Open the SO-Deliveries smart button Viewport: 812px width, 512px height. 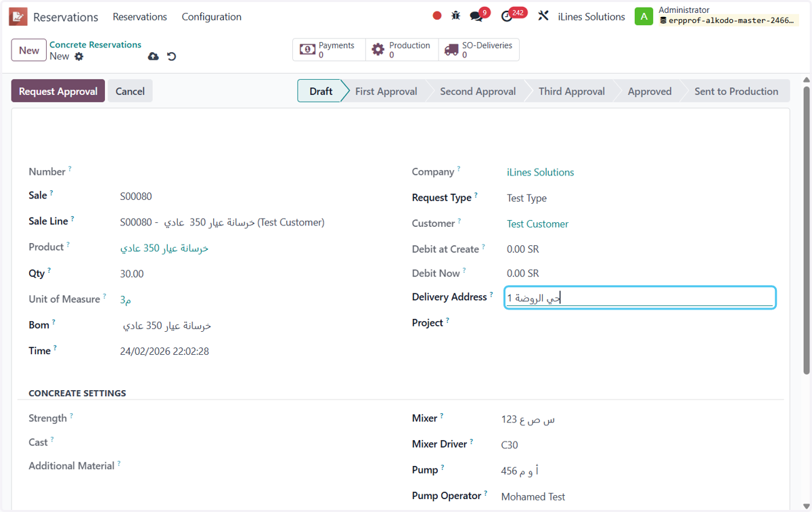[x=479, y=49]
